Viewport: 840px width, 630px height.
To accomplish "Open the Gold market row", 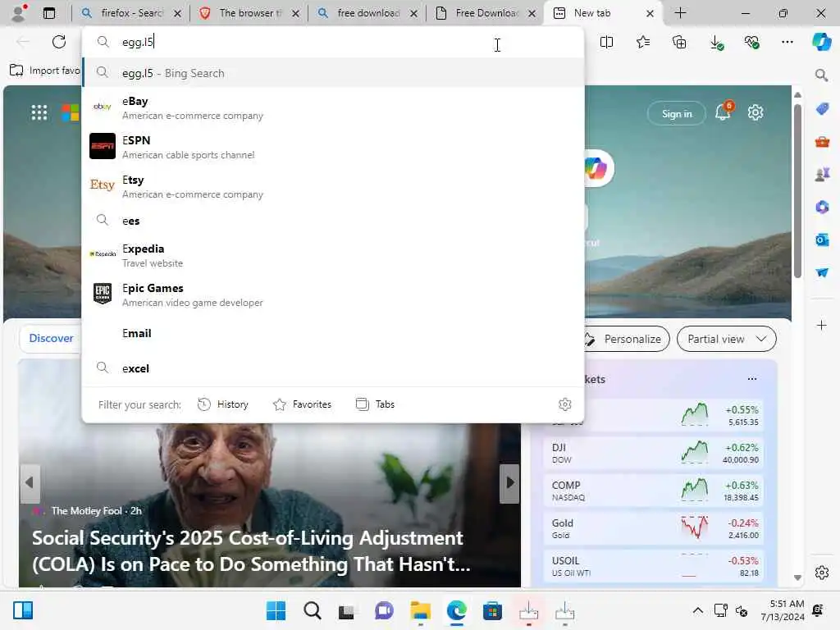I will click(x=654, y=528).
